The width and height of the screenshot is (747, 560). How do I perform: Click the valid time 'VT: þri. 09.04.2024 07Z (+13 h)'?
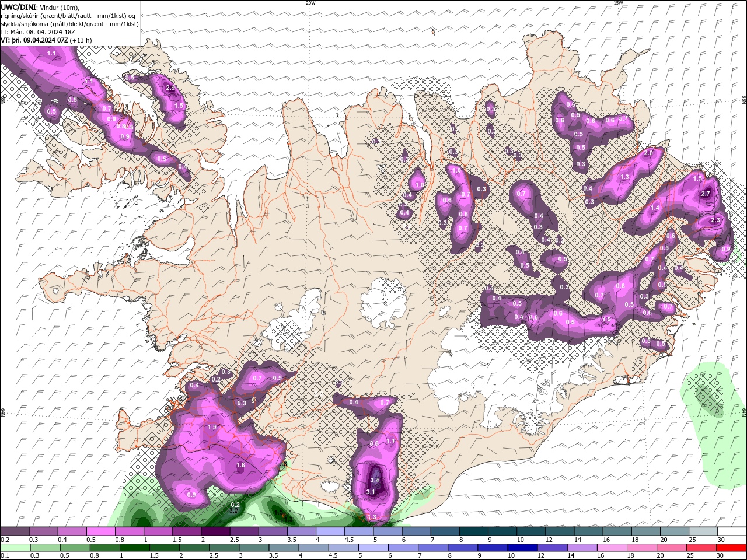pyautogui.click(x=46, y=40)
